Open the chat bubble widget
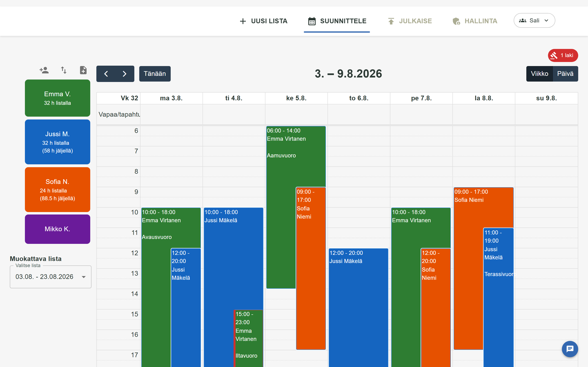Image resolution: width=588 pixels, height=367 pixels. 570,349
